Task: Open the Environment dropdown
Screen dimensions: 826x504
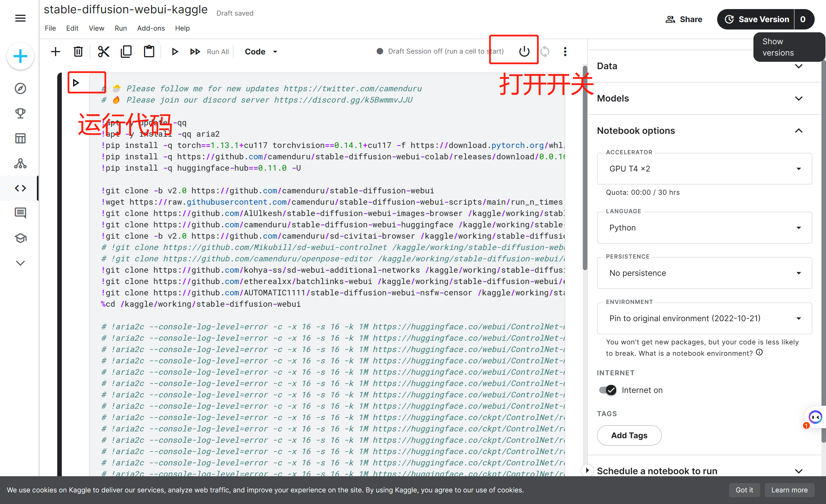Action: click(x=704, y=318)
